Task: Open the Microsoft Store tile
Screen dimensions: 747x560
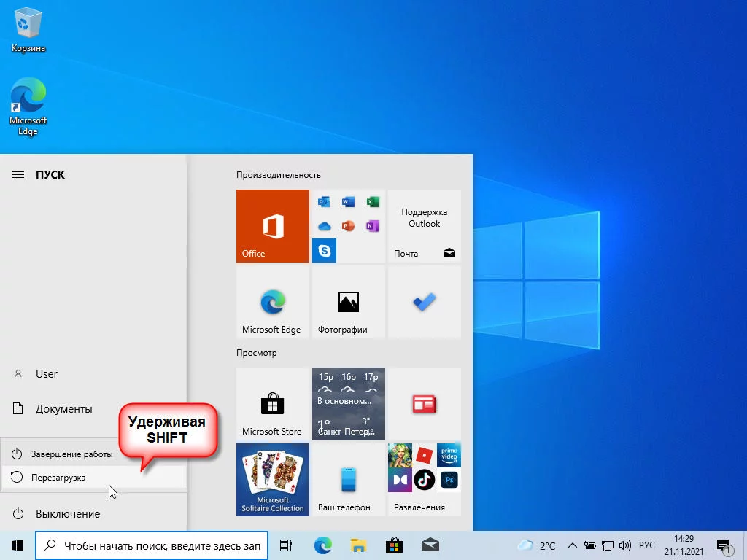Action: [x=273, y=404]
